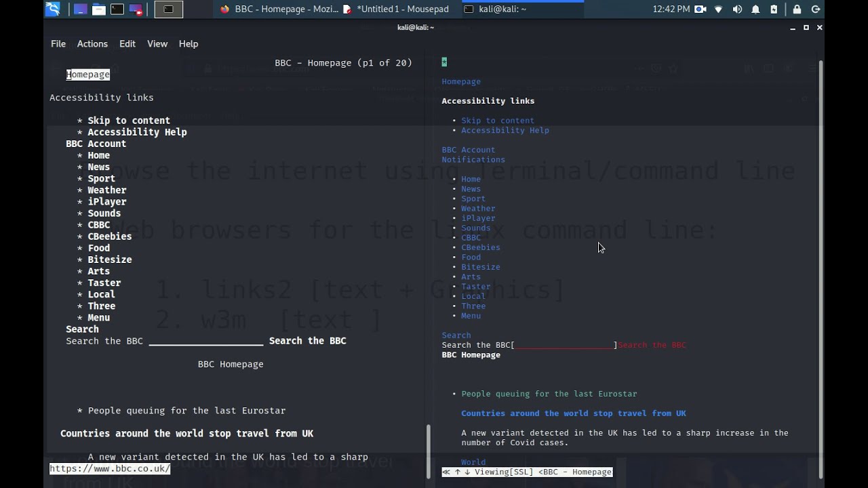Click the red screen recorder panel launcher

click(136, 9)
